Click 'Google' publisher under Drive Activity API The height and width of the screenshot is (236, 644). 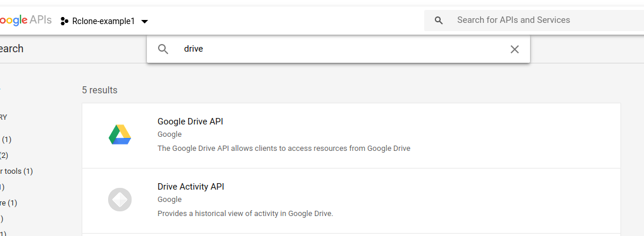[x=170, y=200]
